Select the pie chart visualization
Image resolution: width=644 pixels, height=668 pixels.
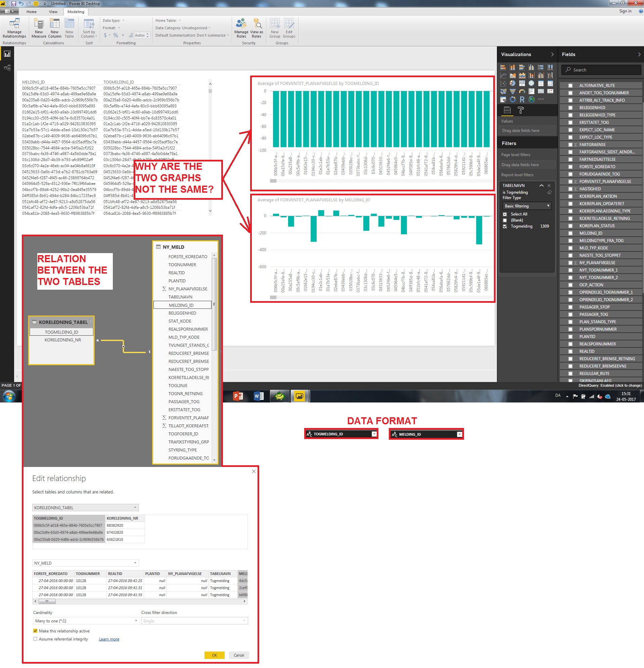click(x=512, y=83)
